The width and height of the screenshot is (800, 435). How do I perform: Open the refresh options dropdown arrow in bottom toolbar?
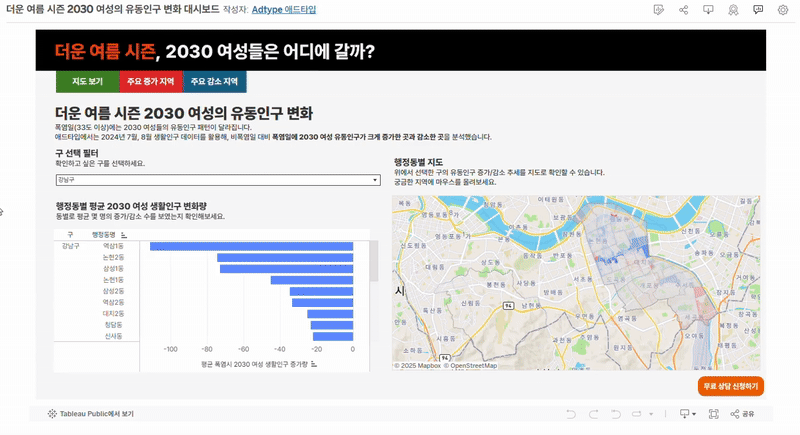click(651, 414)
